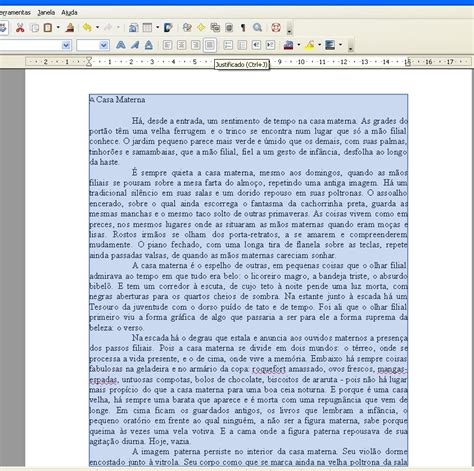The width and height of the screenshot is (474, 471).
Task: Click the text "Hoje, vazia."
Action: 170,441
